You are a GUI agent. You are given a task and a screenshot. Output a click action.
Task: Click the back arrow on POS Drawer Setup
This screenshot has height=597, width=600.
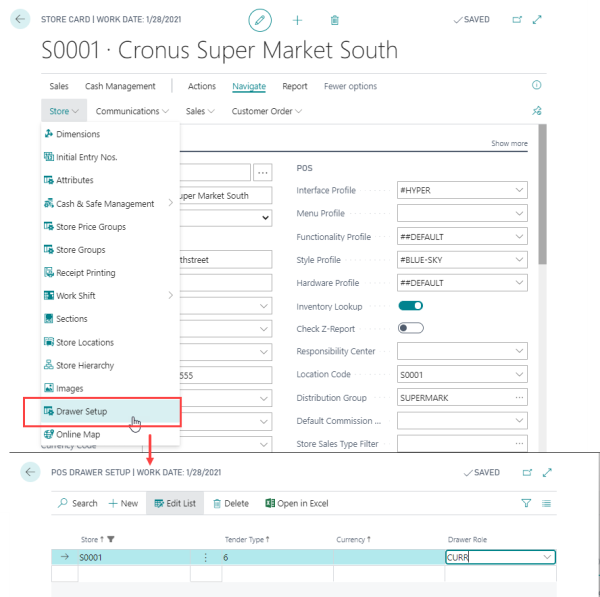pyautogui.click(x=29, y=472)
